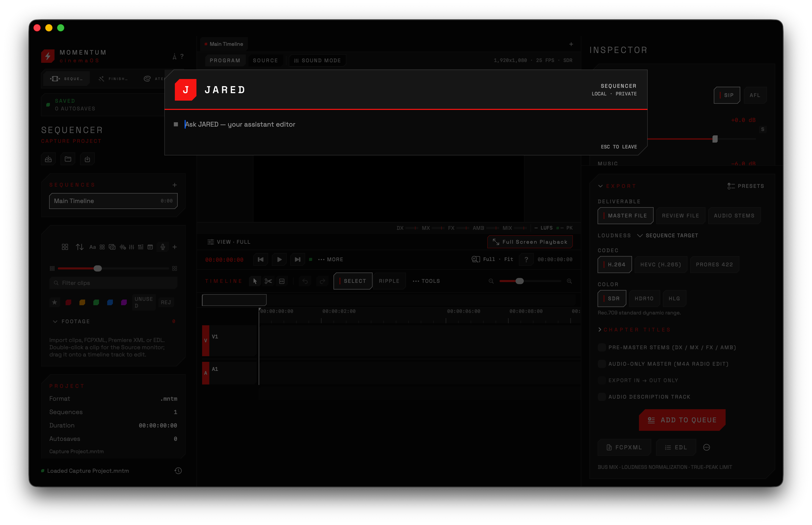This screenshot has height=525, width=812.
Task: Click the download/save icon beside the folder
Action: pos(87,159)
